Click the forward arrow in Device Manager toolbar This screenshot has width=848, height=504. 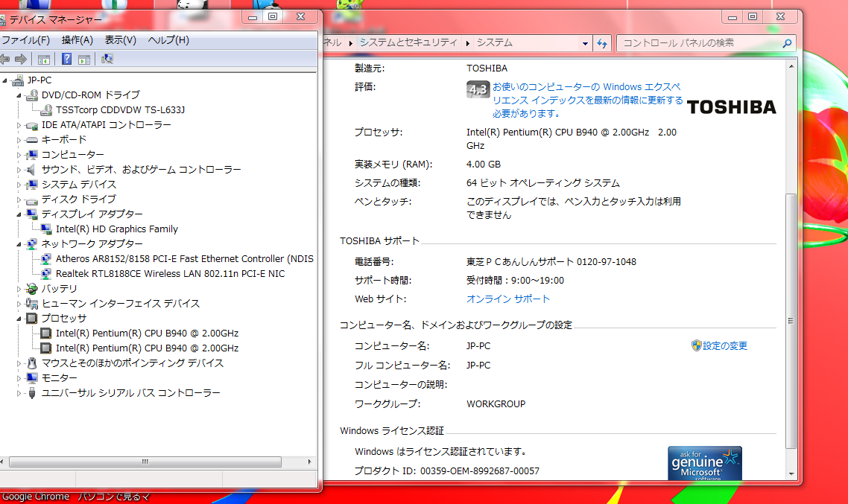[21, 59]
